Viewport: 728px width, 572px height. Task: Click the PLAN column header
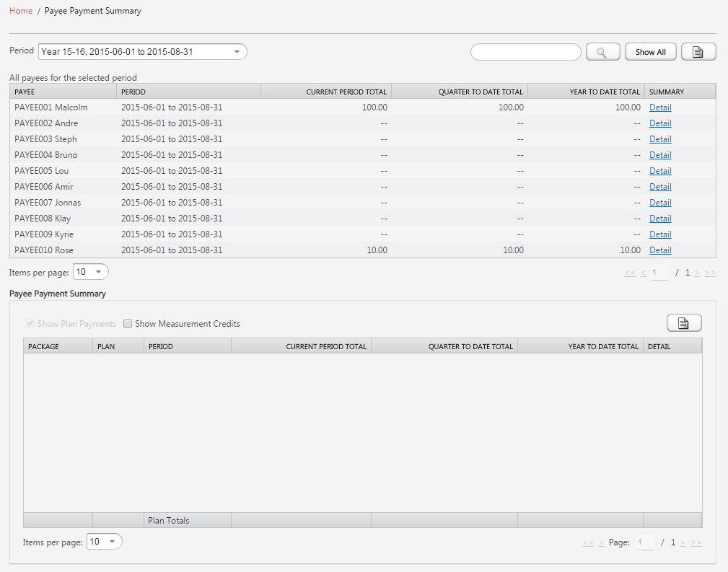tap(118, 346)
